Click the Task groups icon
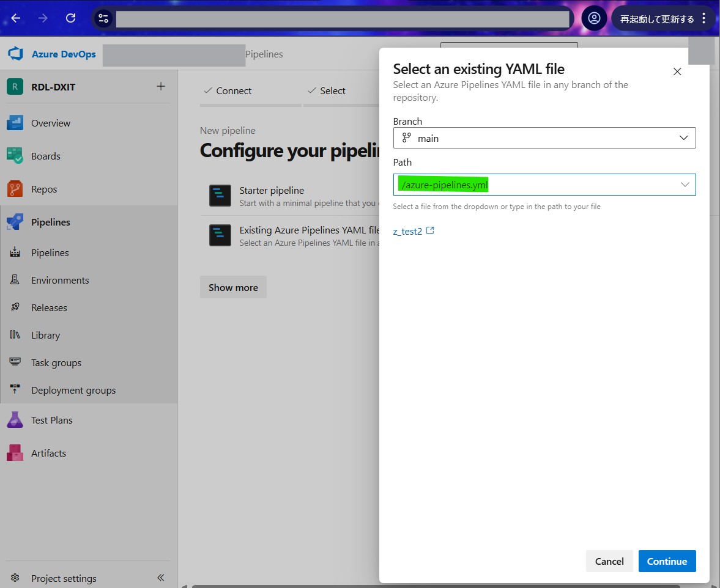The height and width of the screenshot is (588, 720). coord(15,361)
